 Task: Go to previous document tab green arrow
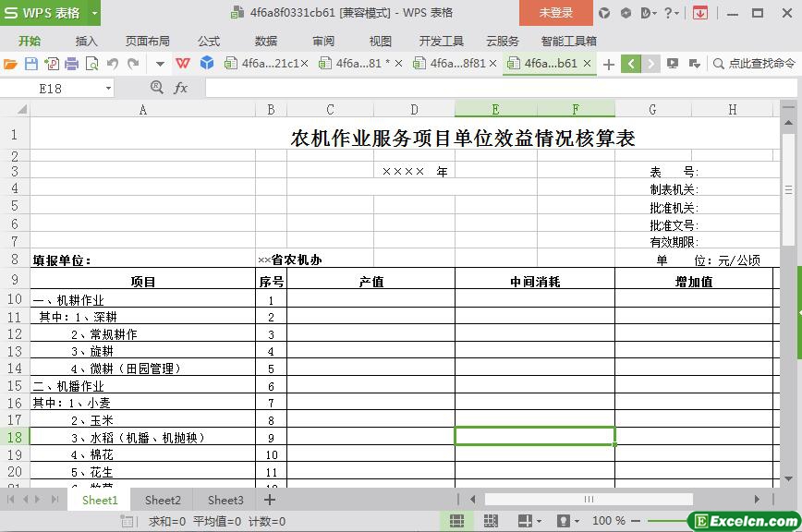pos(631,64)
